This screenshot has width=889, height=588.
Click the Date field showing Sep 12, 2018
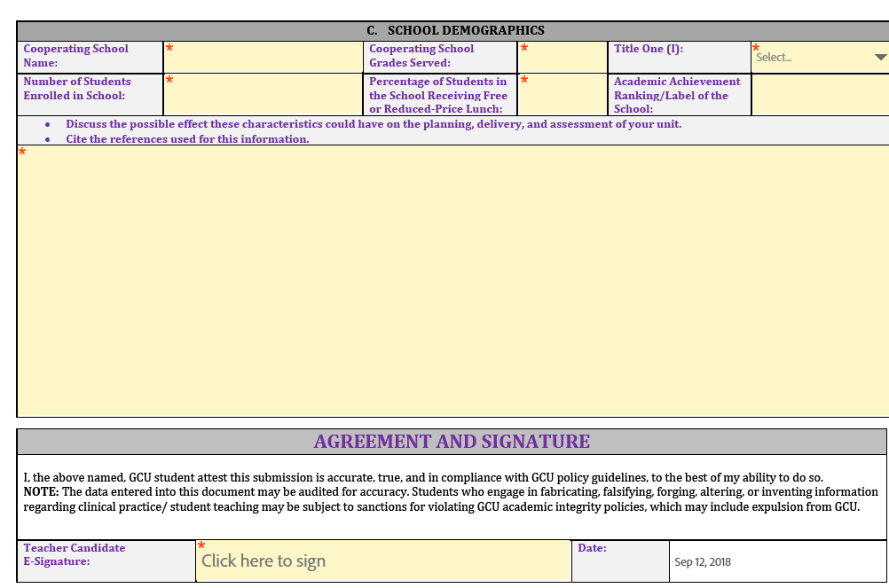[777, 561]
